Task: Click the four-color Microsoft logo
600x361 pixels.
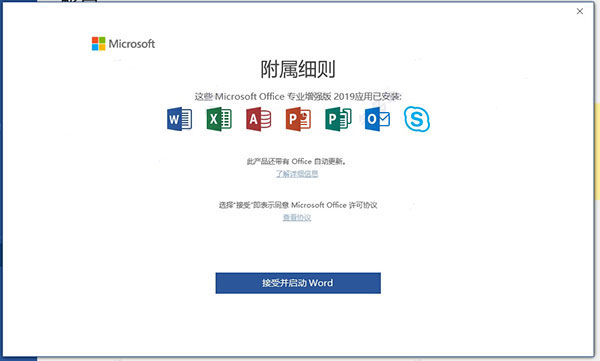Action: coord(98,44)
